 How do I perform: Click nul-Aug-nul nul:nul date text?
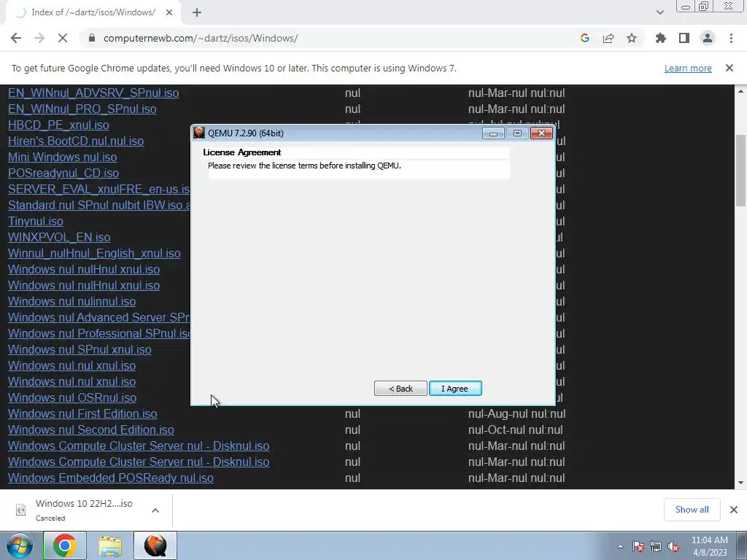point(517,414)
